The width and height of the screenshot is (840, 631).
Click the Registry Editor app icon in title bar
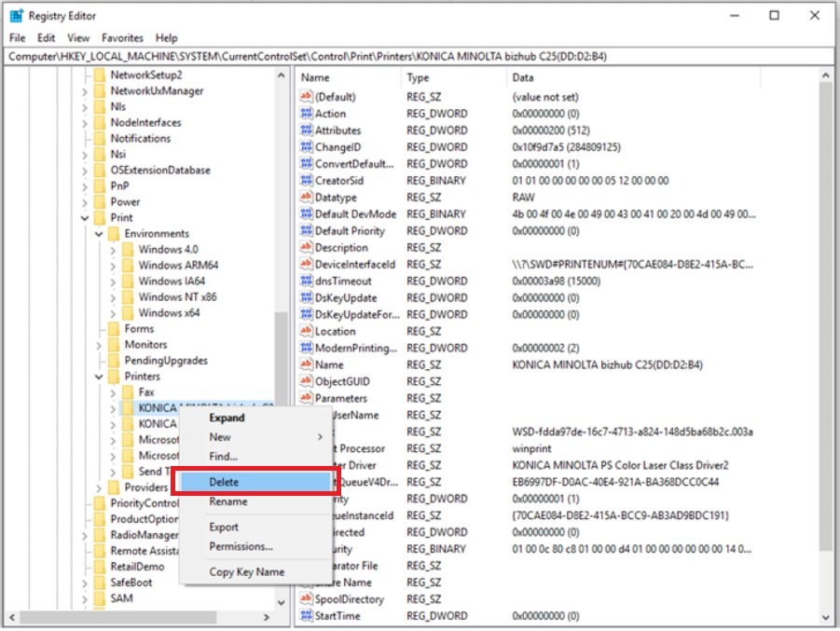16,16
